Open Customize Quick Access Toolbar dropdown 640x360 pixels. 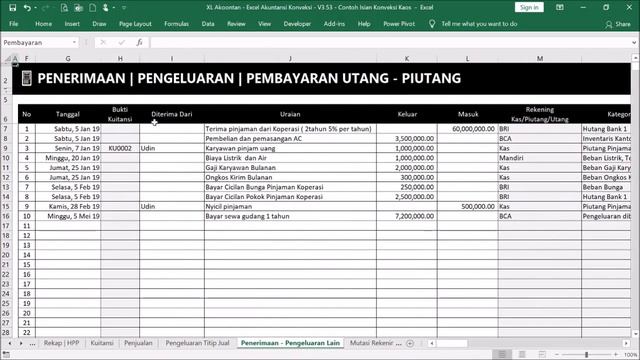[x=124, y=8]
